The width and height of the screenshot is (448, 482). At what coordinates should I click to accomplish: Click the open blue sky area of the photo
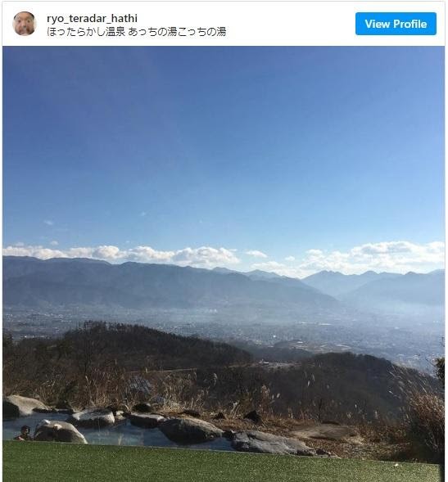coord(224,138)
